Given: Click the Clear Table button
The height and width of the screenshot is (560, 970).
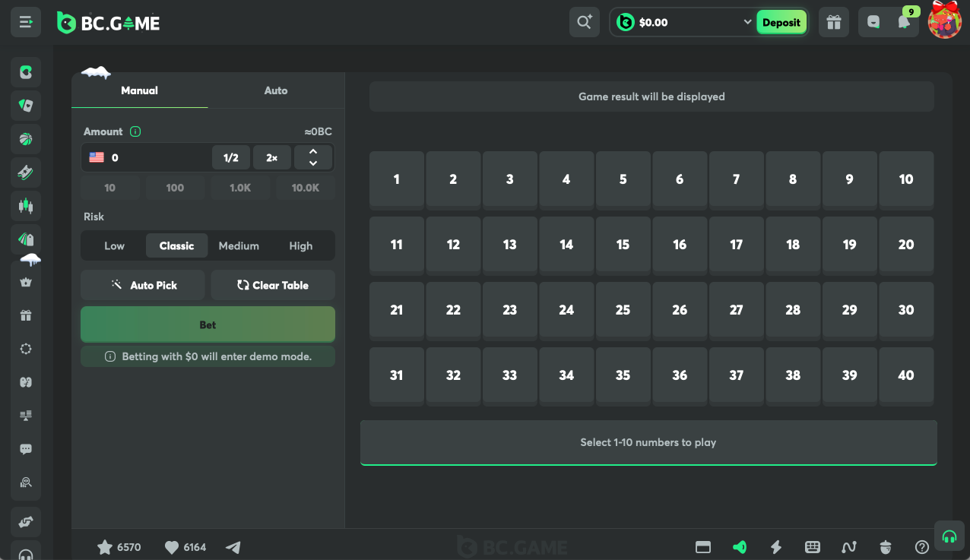Looking at the screenshot, I should pyautogui.click(x=273, y=285).
